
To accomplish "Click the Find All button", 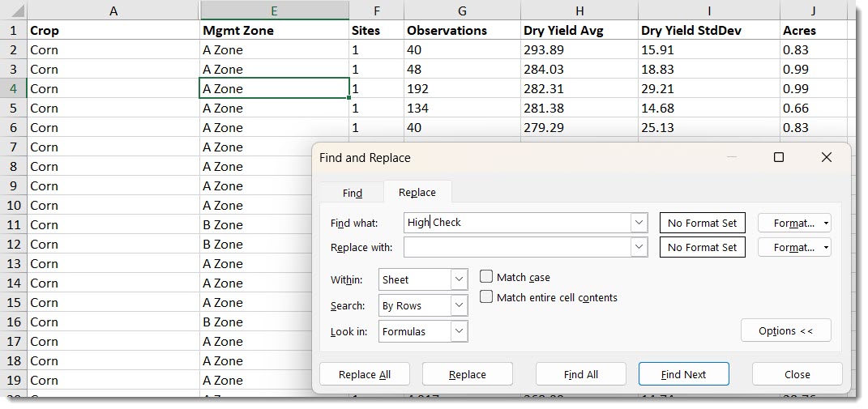I will 580,374.
